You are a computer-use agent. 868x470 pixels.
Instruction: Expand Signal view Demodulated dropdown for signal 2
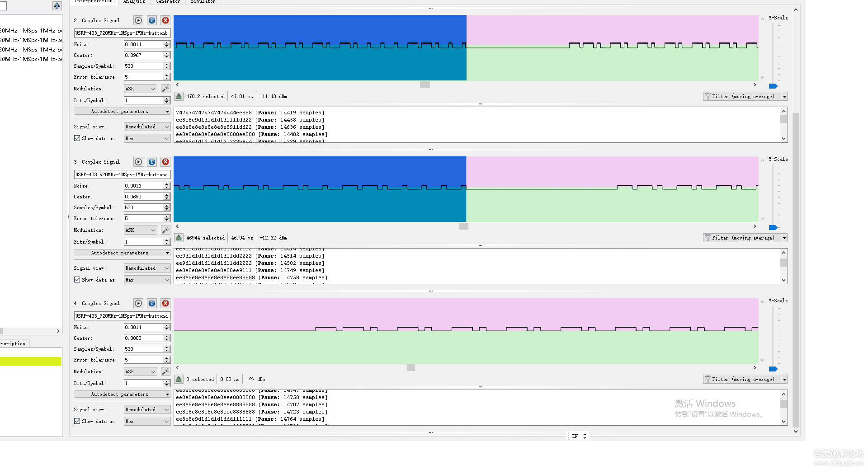147,127
